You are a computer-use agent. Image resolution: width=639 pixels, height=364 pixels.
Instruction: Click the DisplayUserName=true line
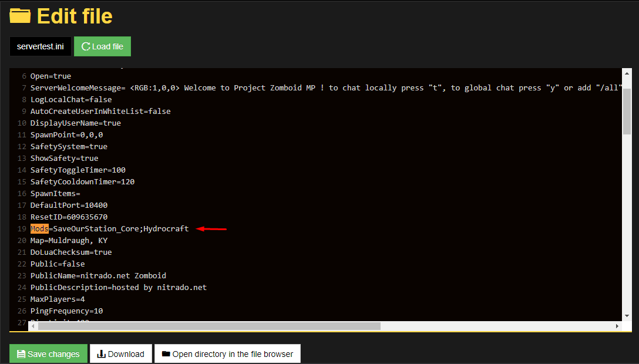click(x=75, y=123)
